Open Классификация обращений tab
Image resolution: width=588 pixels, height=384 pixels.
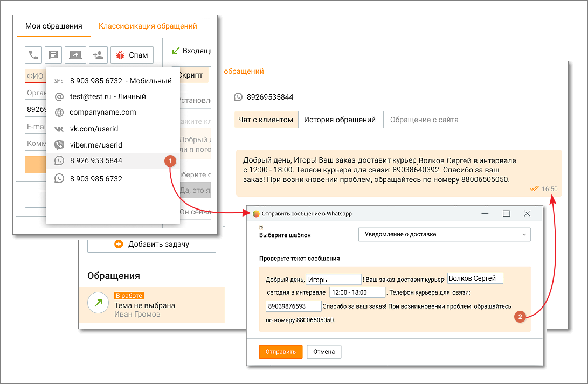point(148,26)
